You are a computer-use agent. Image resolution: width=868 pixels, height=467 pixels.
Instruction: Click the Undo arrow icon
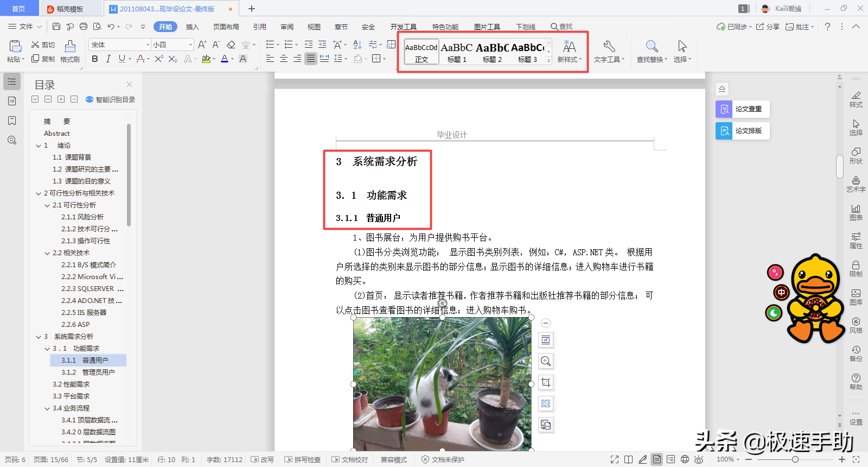click(111, 27)
